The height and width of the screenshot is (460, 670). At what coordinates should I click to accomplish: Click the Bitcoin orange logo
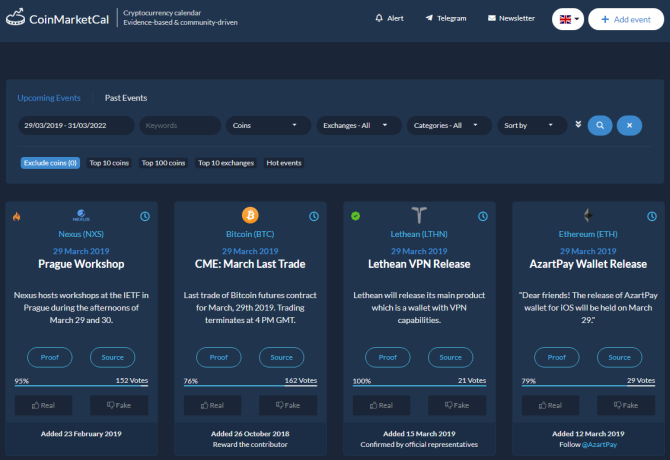point(250,215)
